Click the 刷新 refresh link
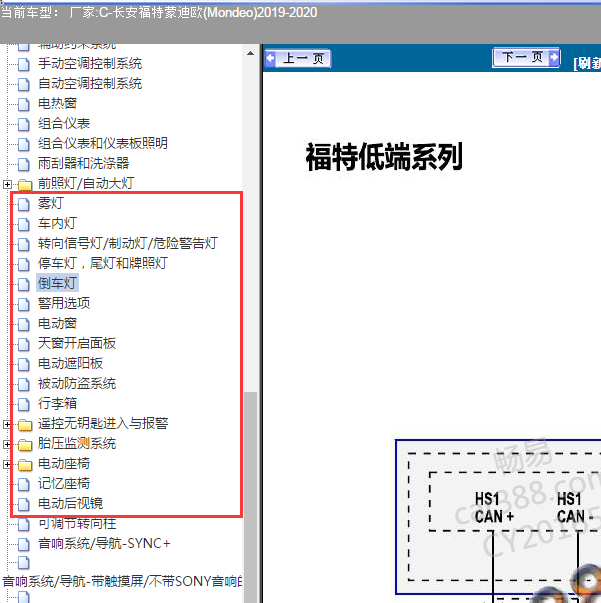The image size is (601, 603). tap(587, 63)
